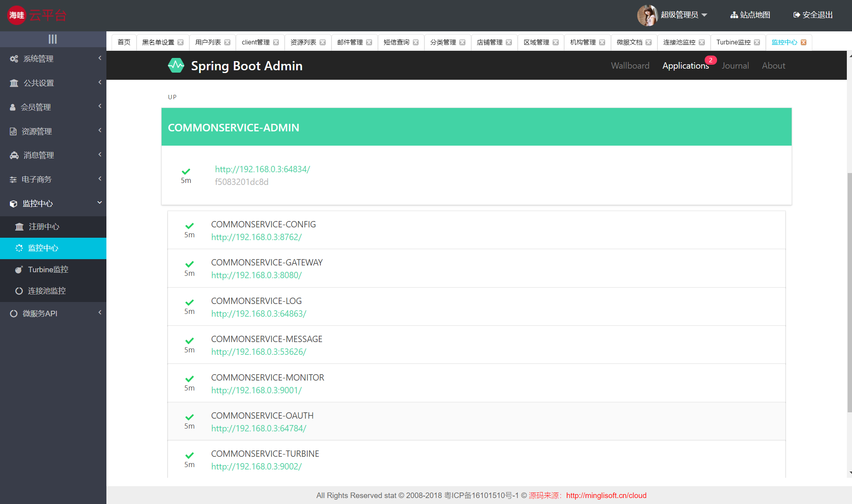The height and width of the screenshot is (504, 852).
Task: Switch to the 用户列表 tab
Action: tap(208, 42)
